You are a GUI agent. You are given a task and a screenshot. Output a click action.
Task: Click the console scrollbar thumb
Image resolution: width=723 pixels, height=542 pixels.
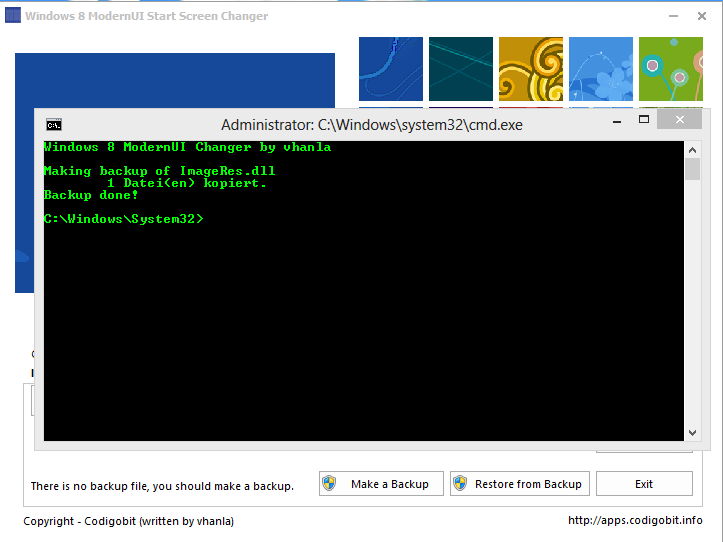(692, 169)
